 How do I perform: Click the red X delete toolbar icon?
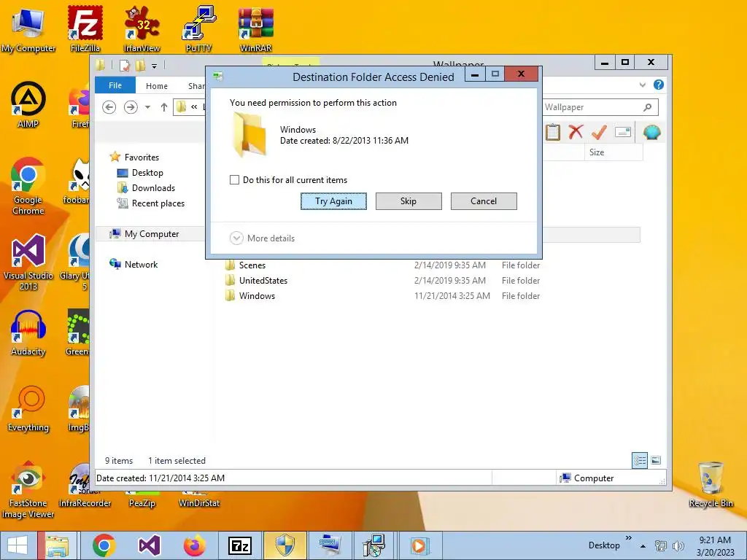coord(576,132)
